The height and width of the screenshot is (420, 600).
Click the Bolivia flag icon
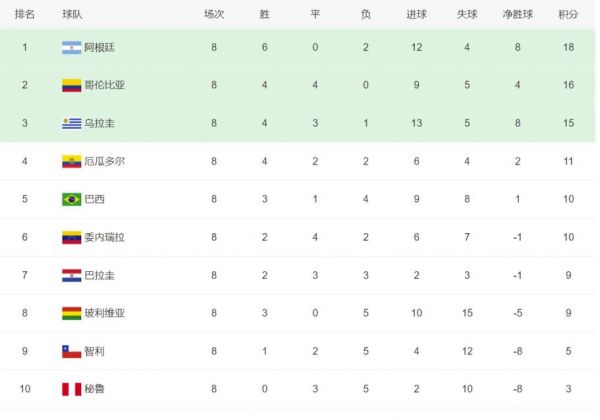(72, 313)
